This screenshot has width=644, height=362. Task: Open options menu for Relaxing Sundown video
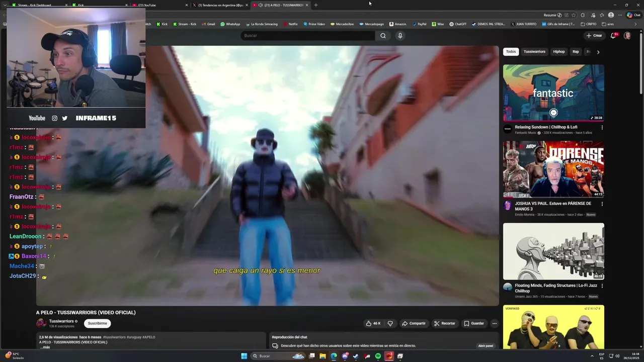point(602,127)
